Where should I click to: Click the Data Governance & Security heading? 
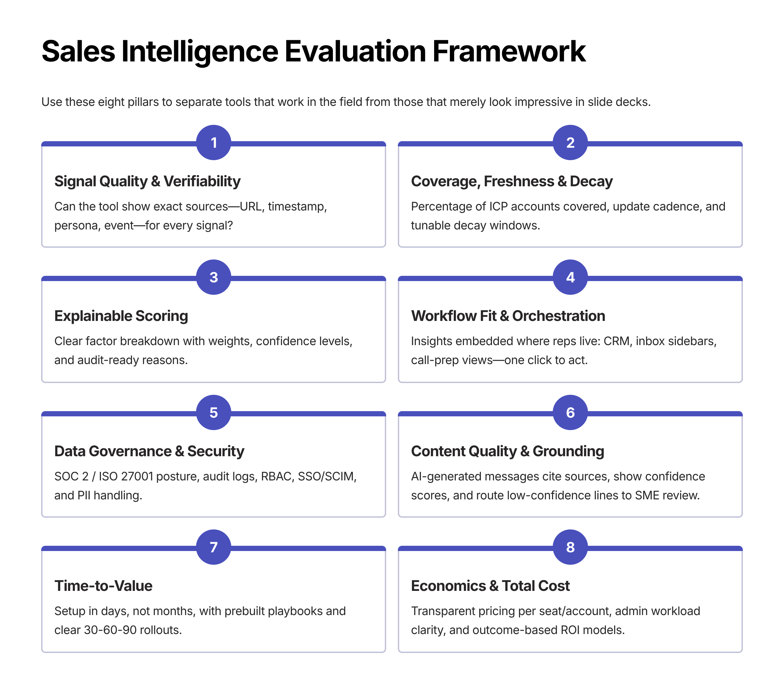(149, 451)
